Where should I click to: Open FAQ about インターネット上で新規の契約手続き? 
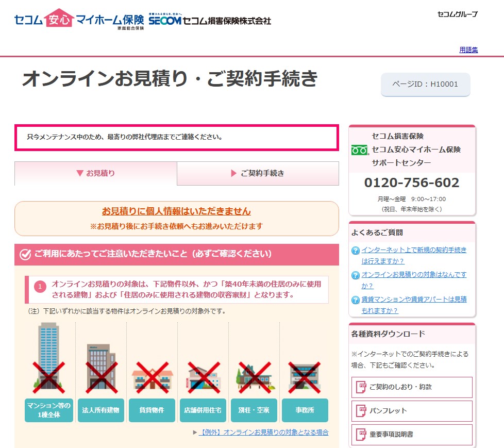coord(414,255)
